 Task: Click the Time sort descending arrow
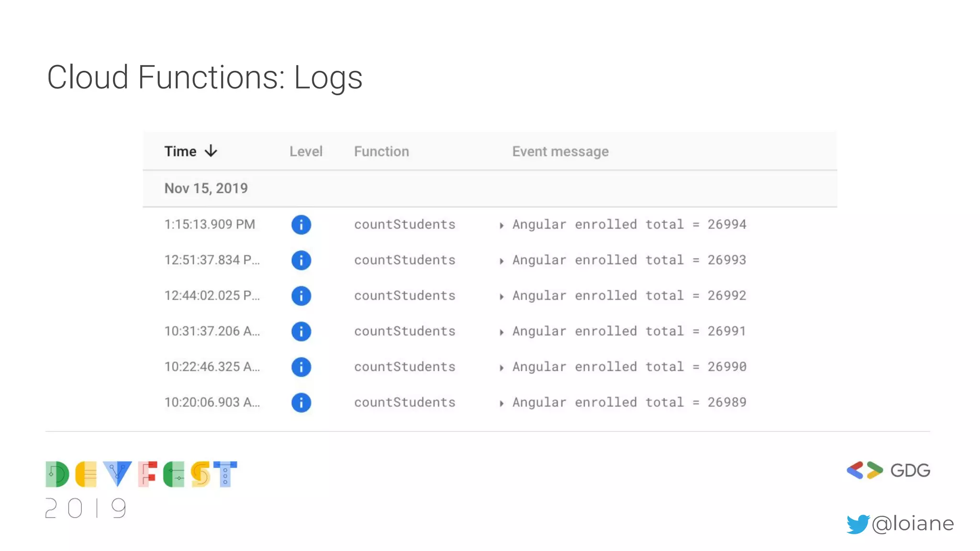(211, 151)
